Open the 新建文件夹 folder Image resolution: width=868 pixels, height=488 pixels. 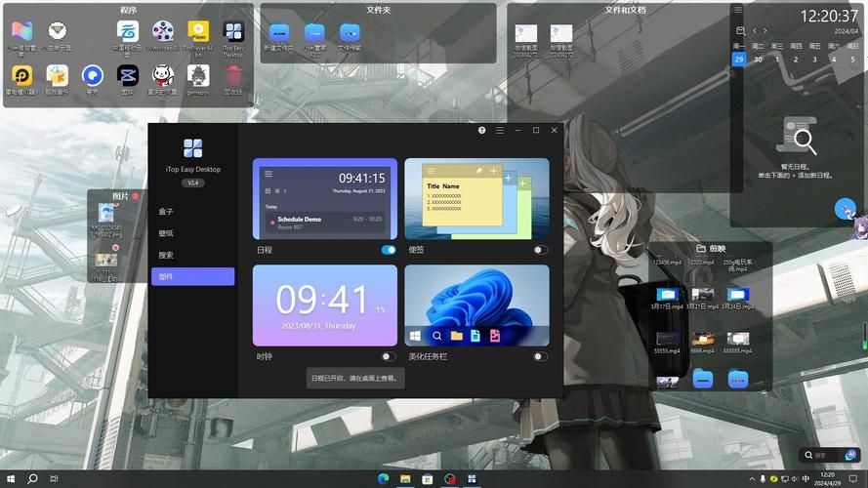pos(279,33)
